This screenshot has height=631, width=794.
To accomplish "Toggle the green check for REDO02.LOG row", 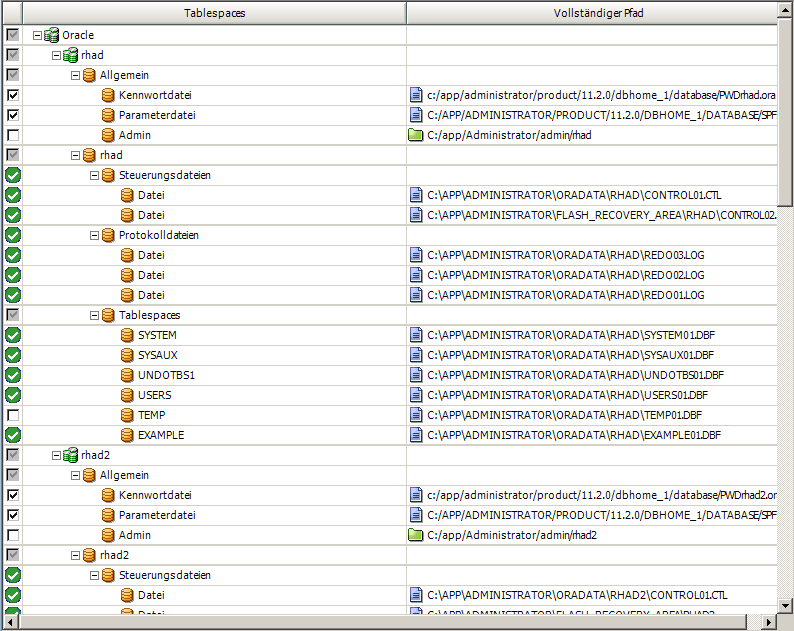I will 13,275.
